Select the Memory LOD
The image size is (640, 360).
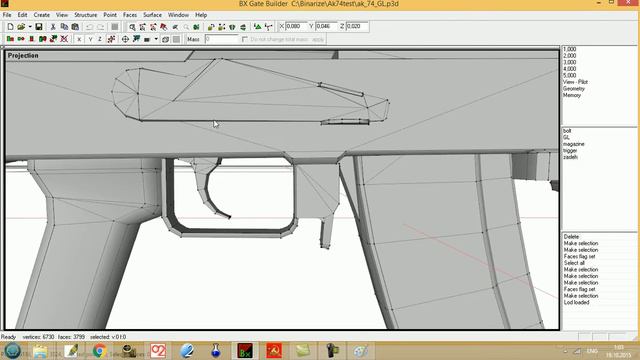point(572,95)
